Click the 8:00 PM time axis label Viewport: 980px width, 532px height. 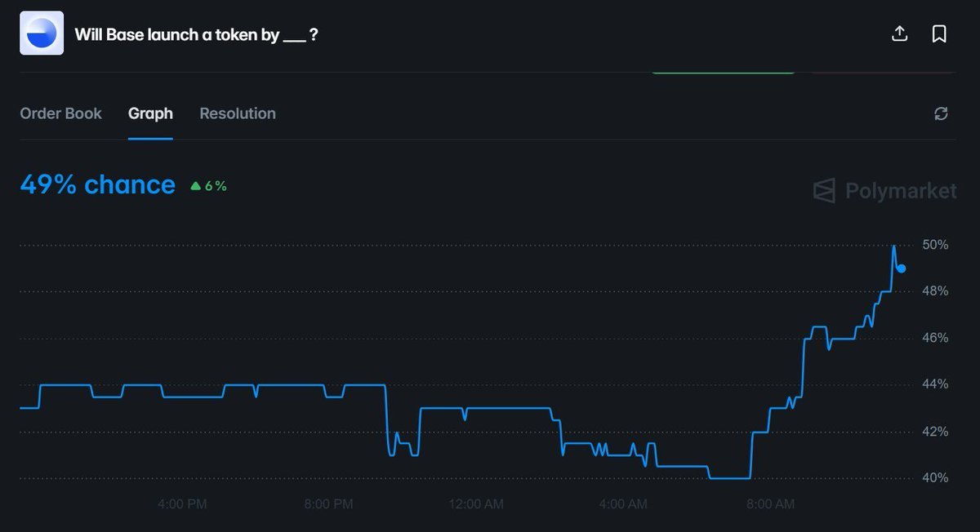pos(328,504)
